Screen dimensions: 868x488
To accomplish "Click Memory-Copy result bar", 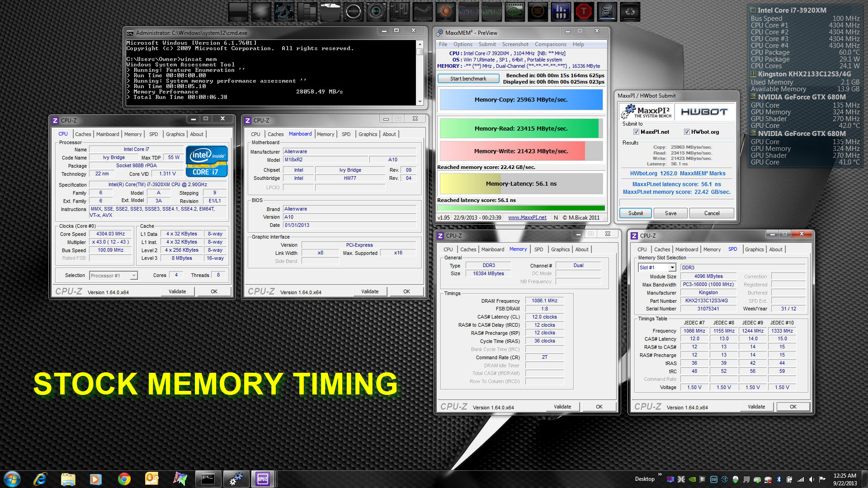I will tap(521, 99).
